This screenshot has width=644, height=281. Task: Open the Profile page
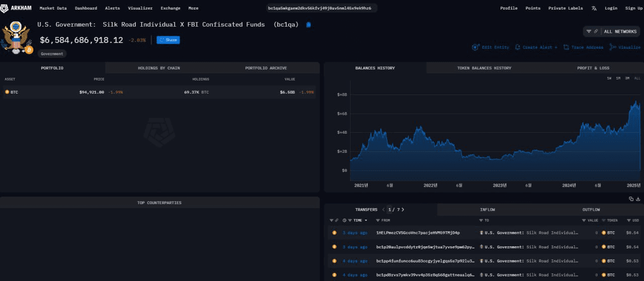(509, 8)
